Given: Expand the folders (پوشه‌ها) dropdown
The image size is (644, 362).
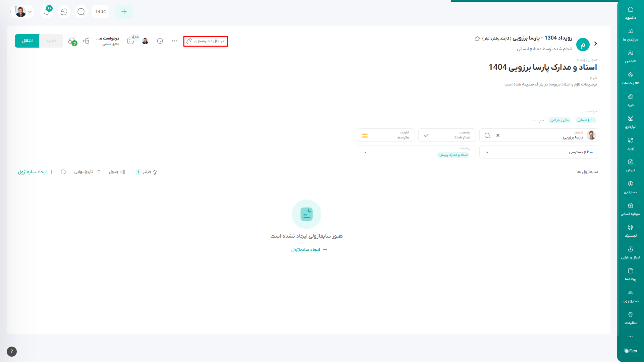Looking at the screenshot, I should [x=365, y=152].
